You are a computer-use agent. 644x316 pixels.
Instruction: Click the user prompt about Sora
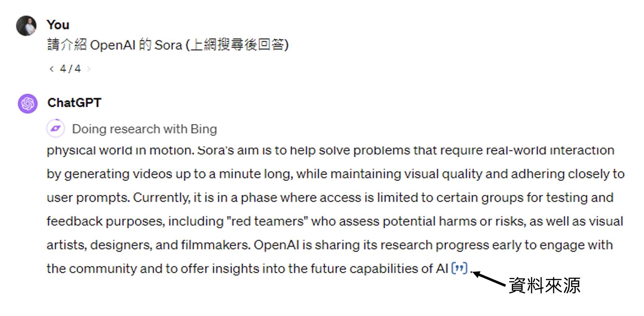[x=168, y=45]
